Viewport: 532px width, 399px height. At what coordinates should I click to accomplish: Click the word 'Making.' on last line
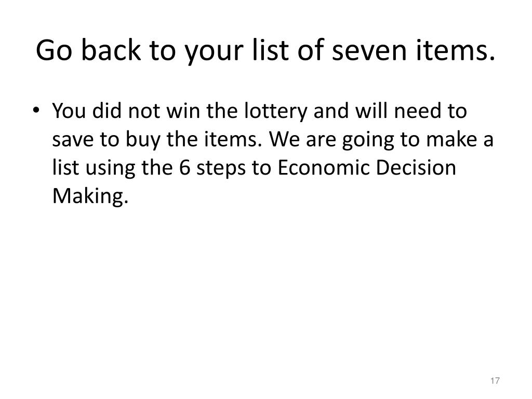90,196
